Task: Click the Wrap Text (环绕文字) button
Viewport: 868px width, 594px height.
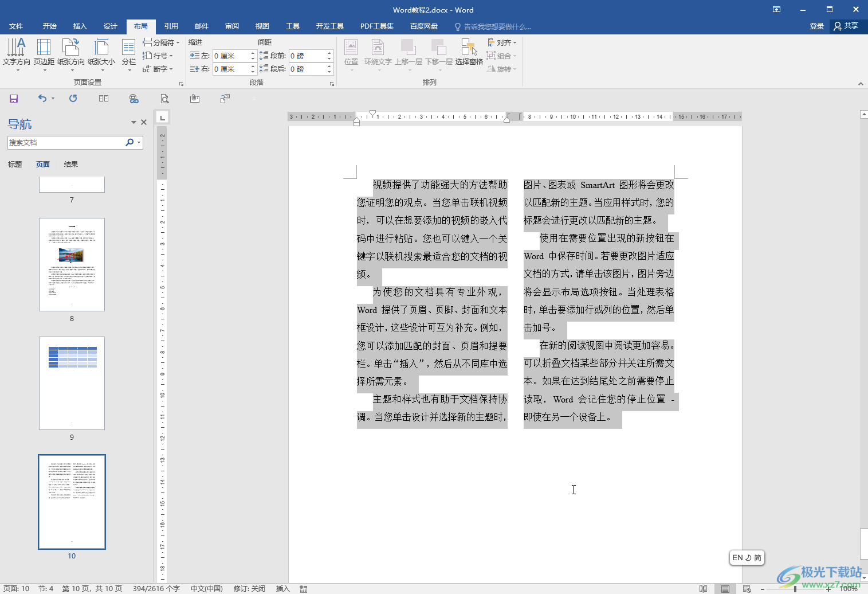Action: 378,55
